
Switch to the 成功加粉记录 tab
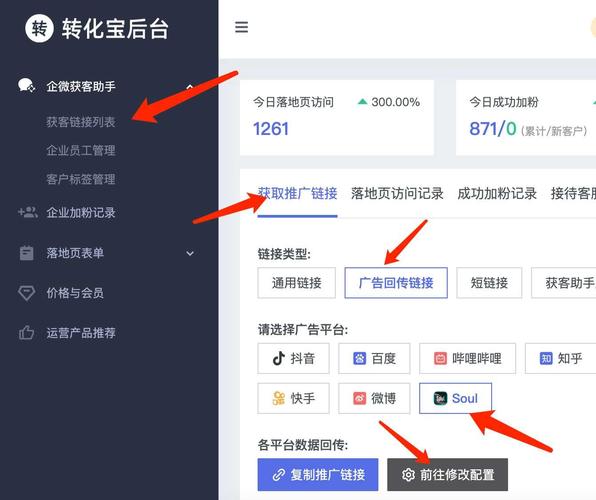click(497, 194)
